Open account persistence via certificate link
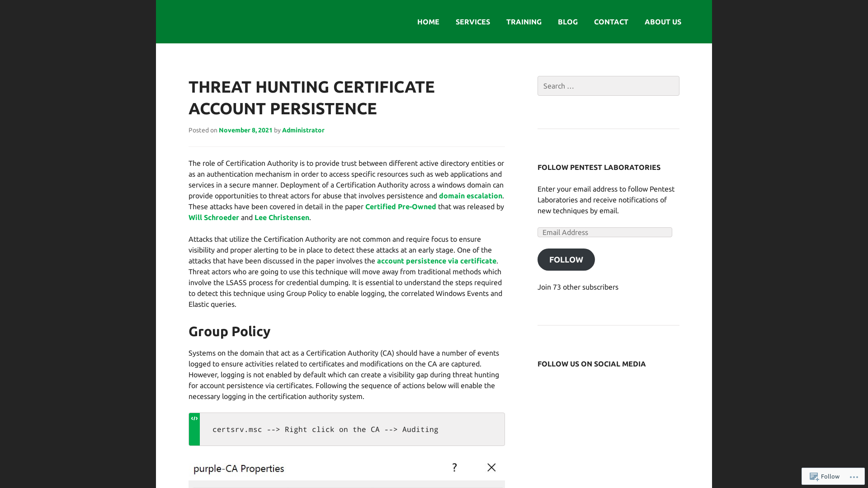 click(436, 261)
